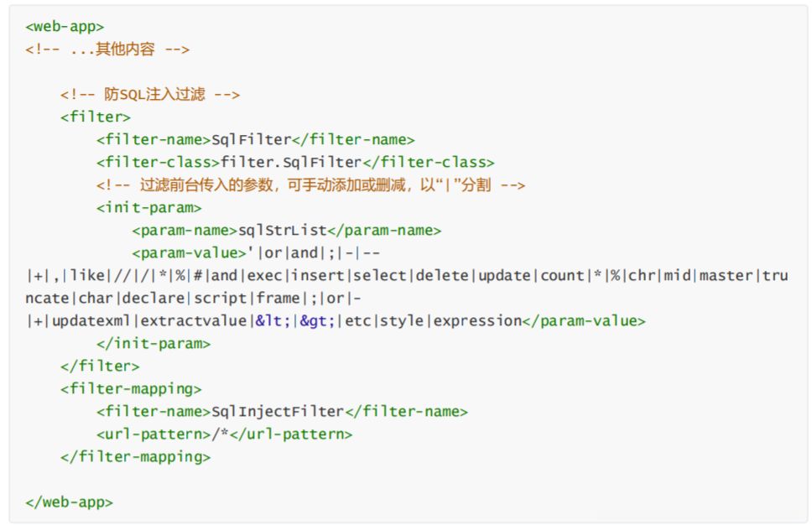Click the filter.SqlFilter class name

click(290, 163)
